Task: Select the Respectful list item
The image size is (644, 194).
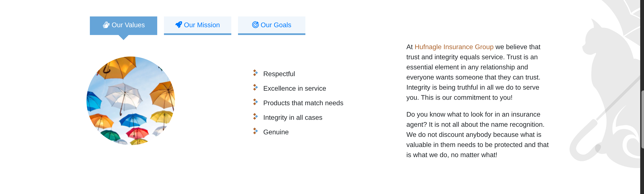Action: (279, 74)
